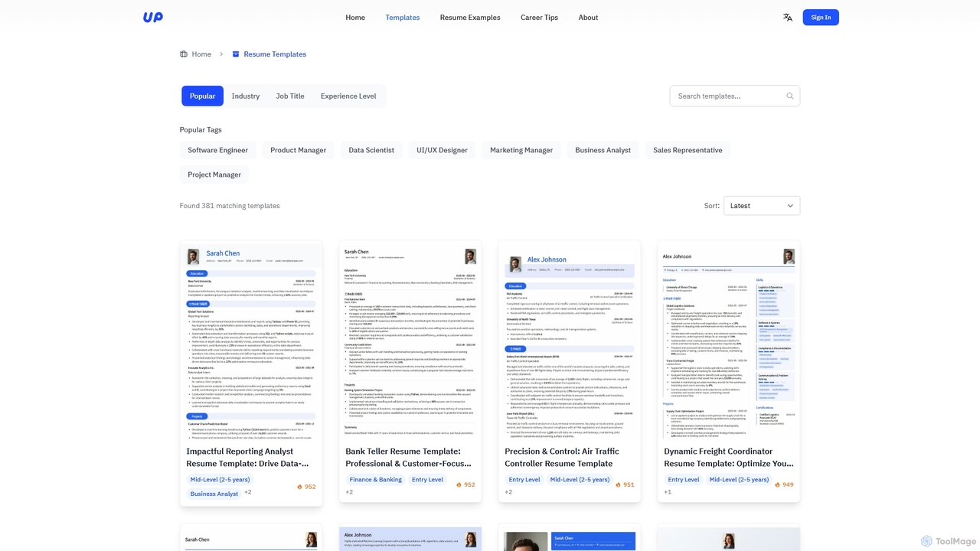The image size is (980, 551).
Task: Select the Business Analyst popular tag
Action: (603, 150)
